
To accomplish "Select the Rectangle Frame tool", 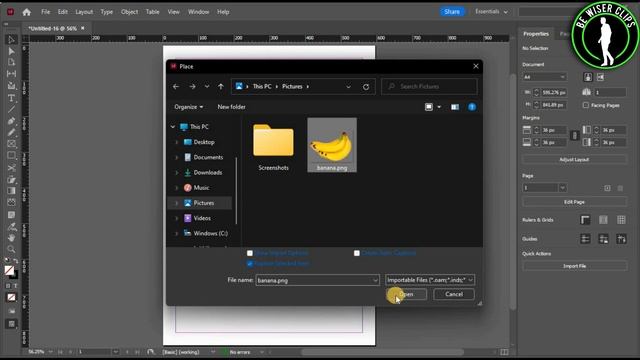I will 11,144.
